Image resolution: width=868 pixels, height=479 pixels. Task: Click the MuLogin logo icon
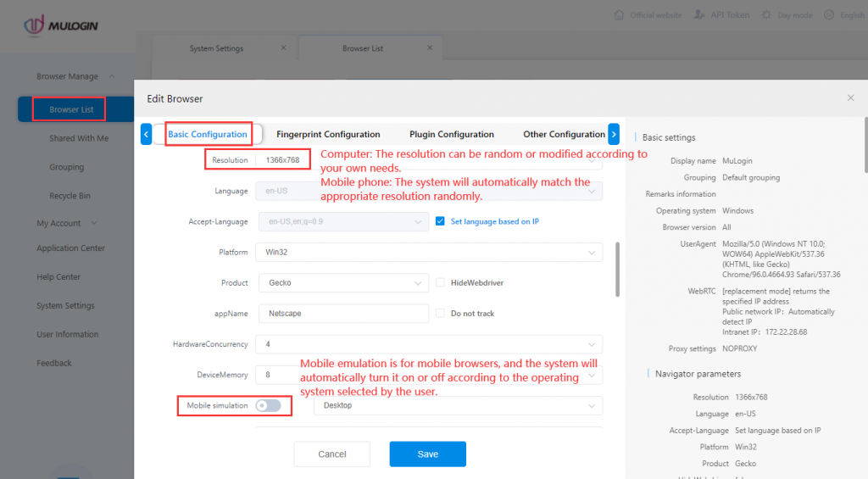point(34,25)
